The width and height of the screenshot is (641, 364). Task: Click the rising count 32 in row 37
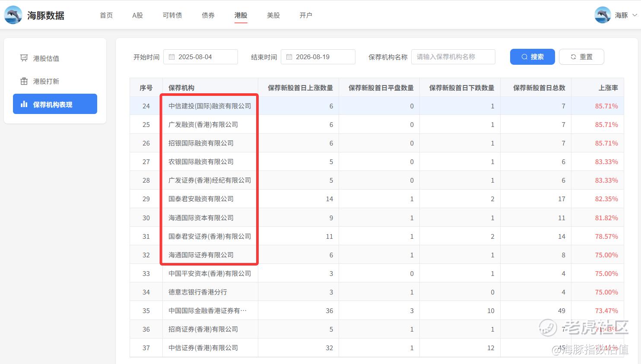tap(329, 348)
